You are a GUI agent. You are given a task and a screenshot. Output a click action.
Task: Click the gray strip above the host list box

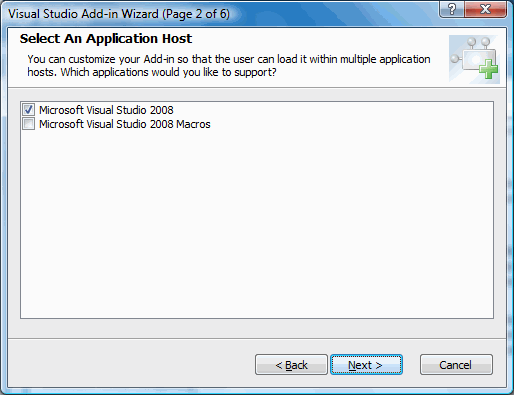pyautogui.click(x=257, y=95)
